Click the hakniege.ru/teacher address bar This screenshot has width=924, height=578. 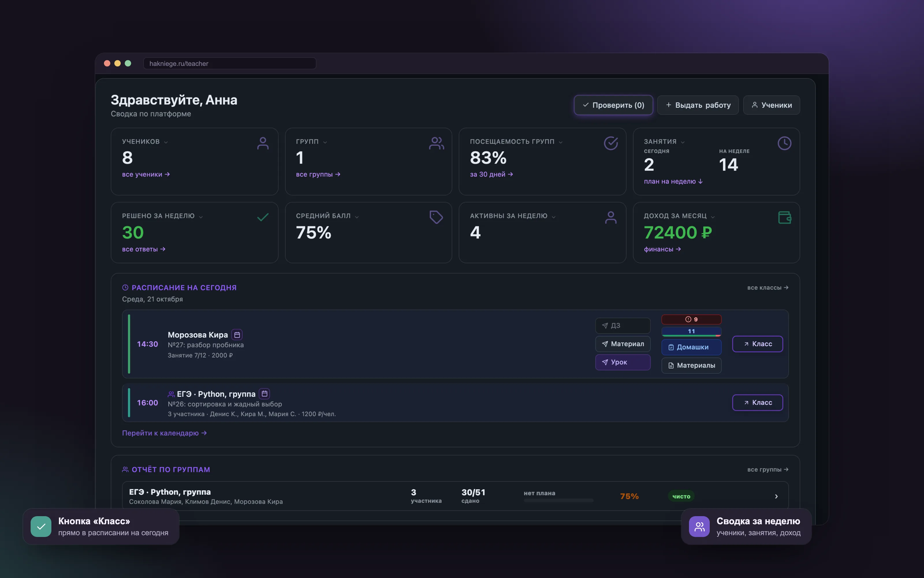click(230, 64)
